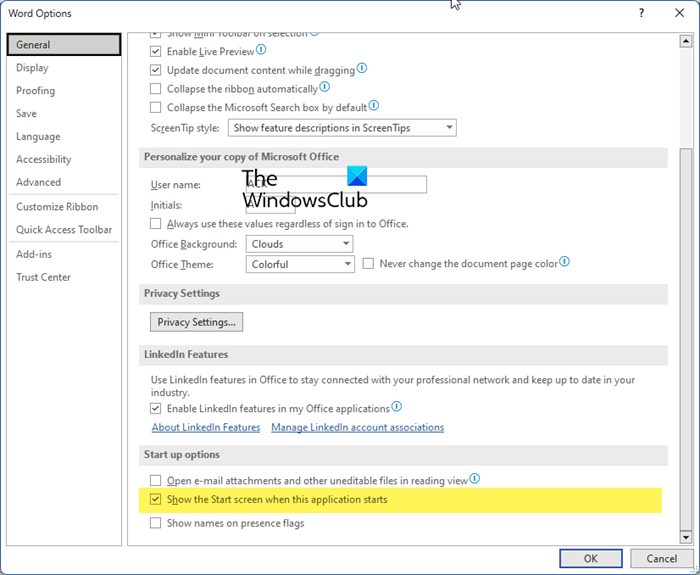The height and width of the screenshot is (575, 700).
Task: Uncheck Show the Start screen when application starts
Action: coord(155,500)
